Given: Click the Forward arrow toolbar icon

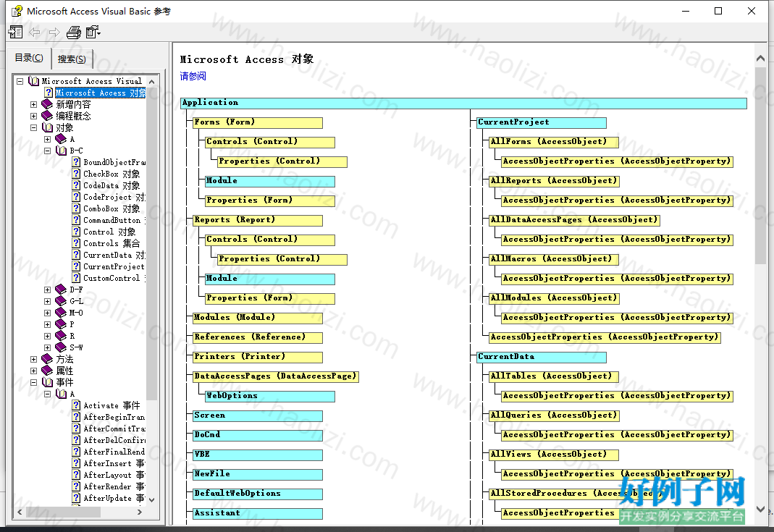Looking at the screenshot, I should [x=54, y=33].
